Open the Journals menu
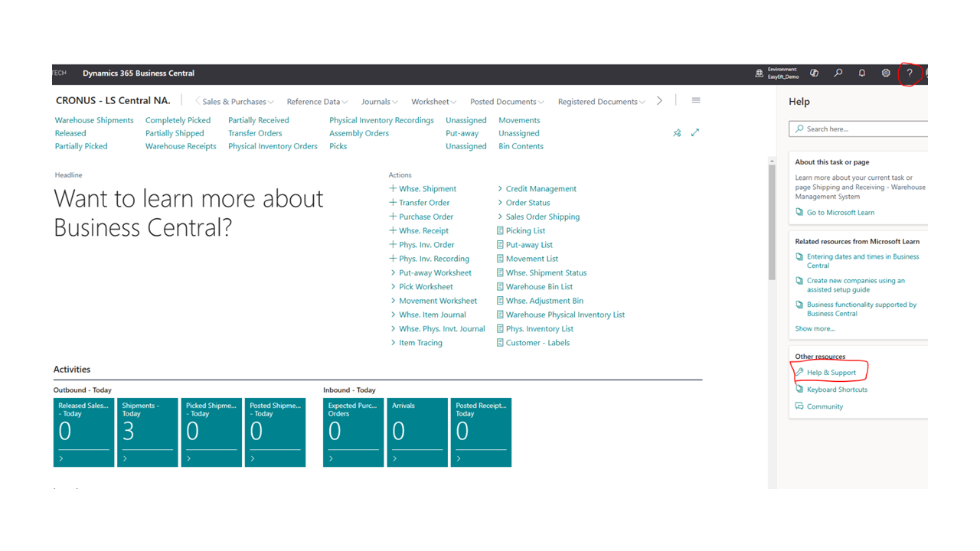Viewport: 980px width, 551px height. 379,102
